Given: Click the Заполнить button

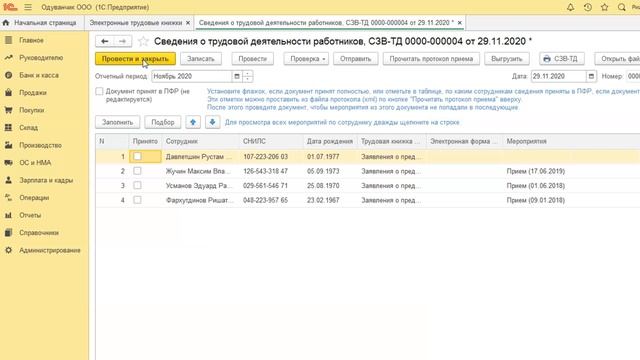Looking at the screenshot, I should 118,122.
